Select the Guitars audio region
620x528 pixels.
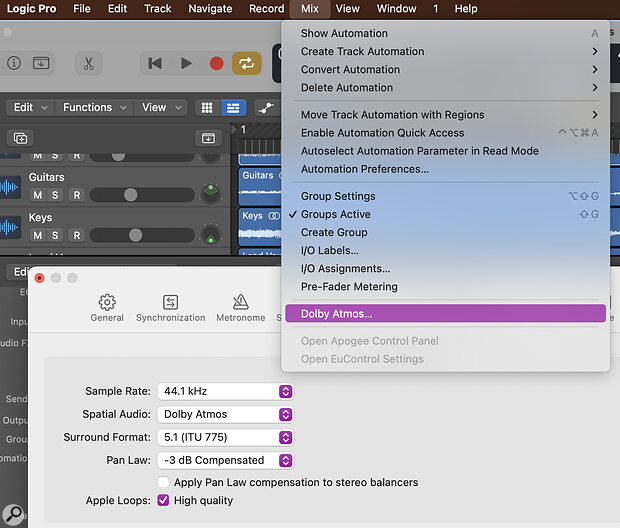[260, 187]
